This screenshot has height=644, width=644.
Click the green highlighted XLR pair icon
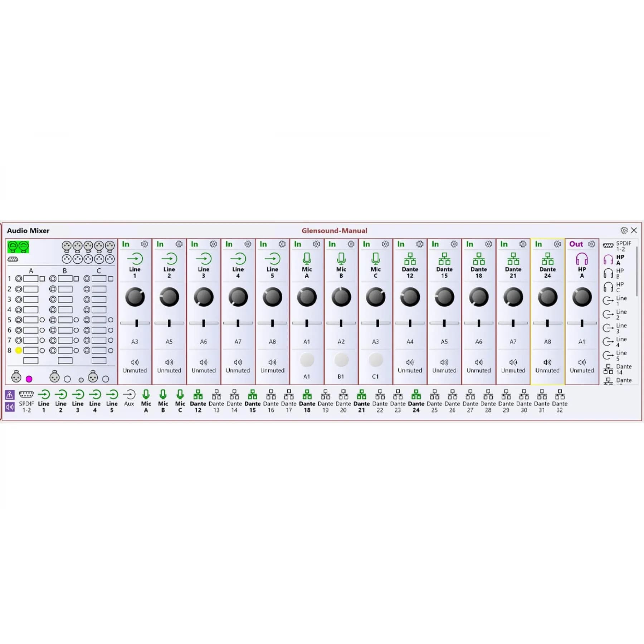tap(18, 247)
